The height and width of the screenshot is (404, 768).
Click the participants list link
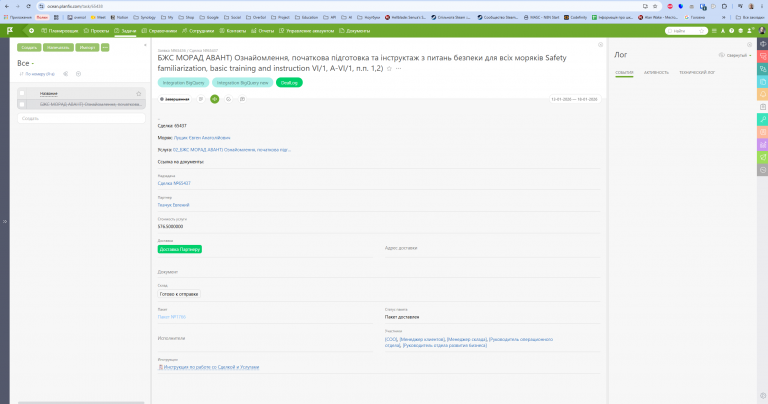(x=469, y=342)
